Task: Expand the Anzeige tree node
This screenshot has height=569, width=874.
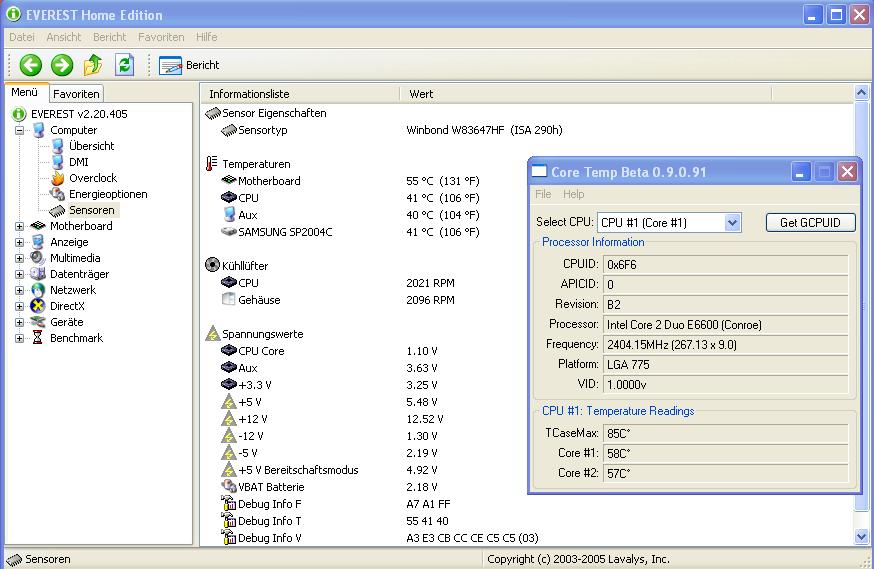Action: 20,242
